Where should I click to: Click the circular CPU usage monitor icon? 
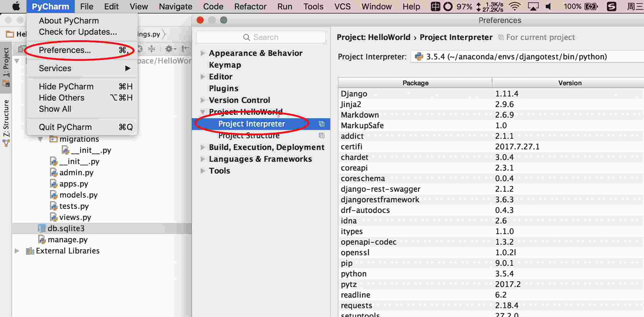448,6
